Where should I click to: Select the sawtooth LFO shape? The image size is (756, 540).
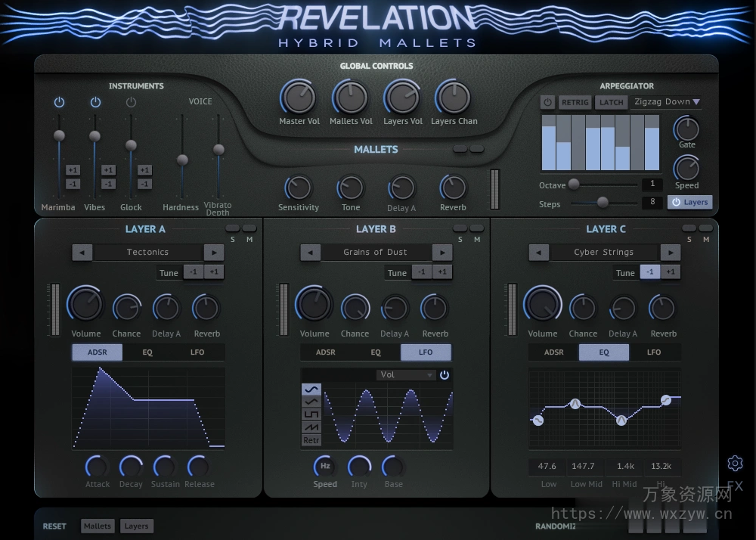(311, 427)
